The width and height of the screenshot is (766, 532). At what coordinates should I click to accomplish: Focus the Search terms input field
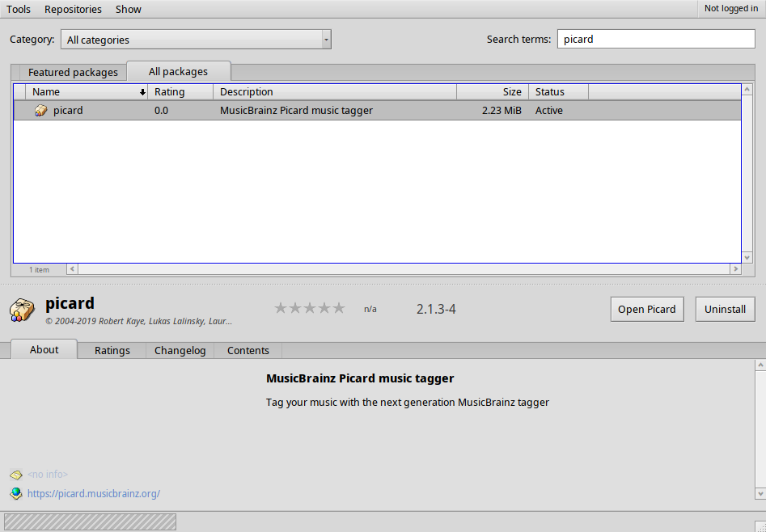(x=656, y=39)
